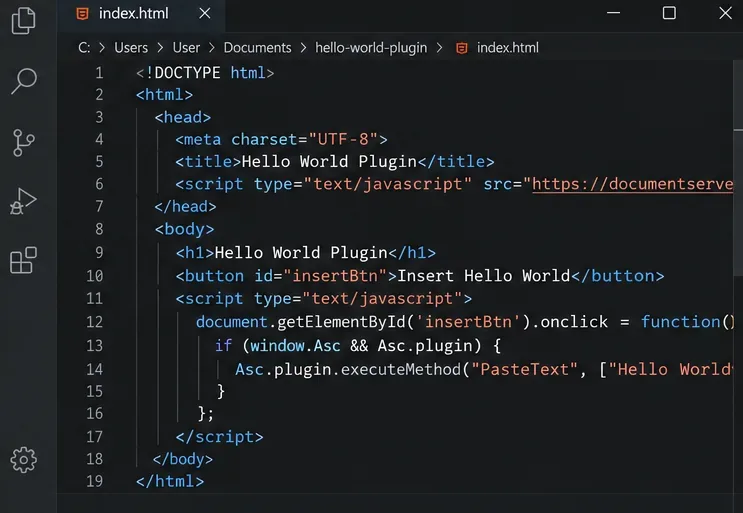
Task: Open the Explorer view in activity bar
Action: [23, 20]
